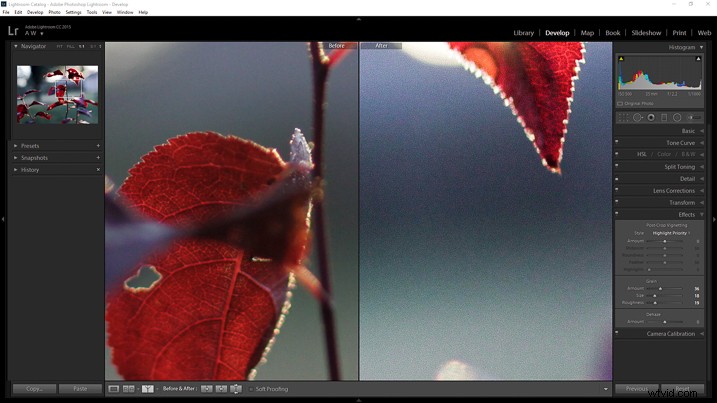This screenshot has height=403, width=717.
Task: Copy After settings to Before icon
Action: coord(221,389)
